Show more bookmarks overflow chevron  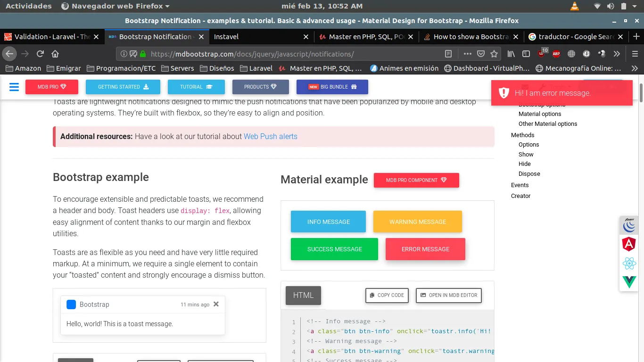pyautogui.click(x=635, y=68)
